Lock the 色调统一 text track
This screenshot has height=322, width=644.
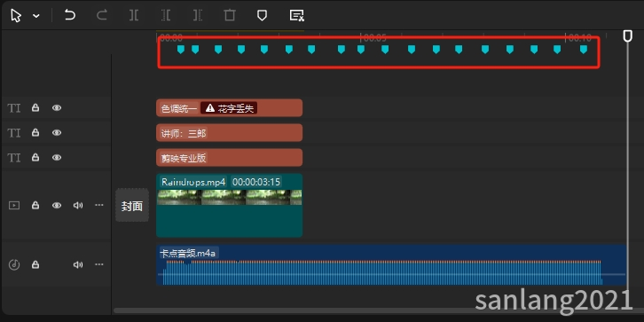pos(35,107)
